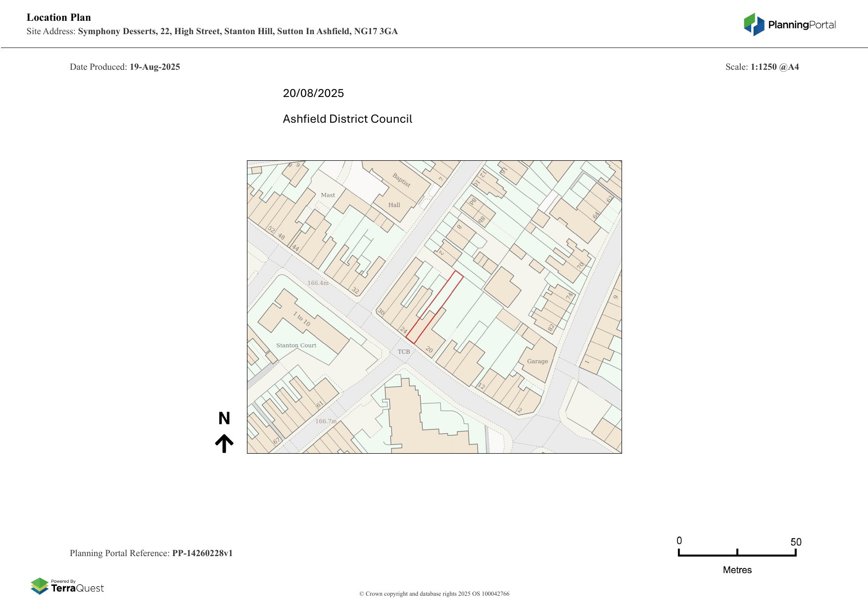The image size is (868, 614).
Task: Click the 166.7m spot height label
Action: pos(326,421)
